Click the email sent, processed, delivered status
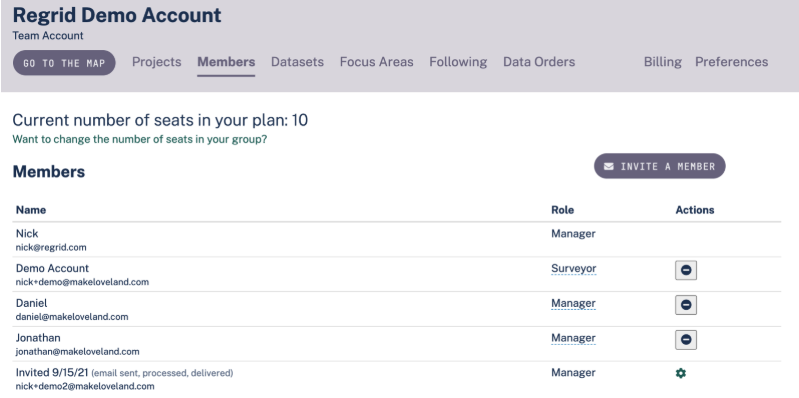This screenshot has width=799, height=398. [x=162, y=373]
